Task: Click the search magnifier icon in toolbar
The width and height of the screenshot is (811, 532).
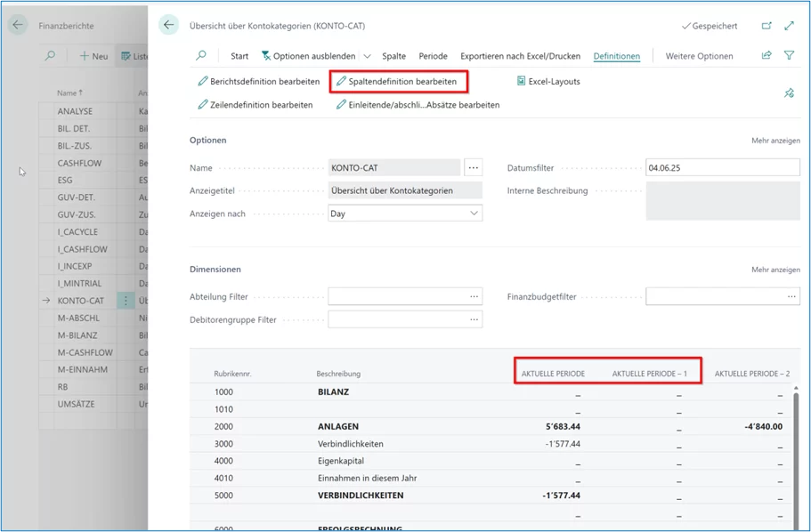Action: pos(202,55)
